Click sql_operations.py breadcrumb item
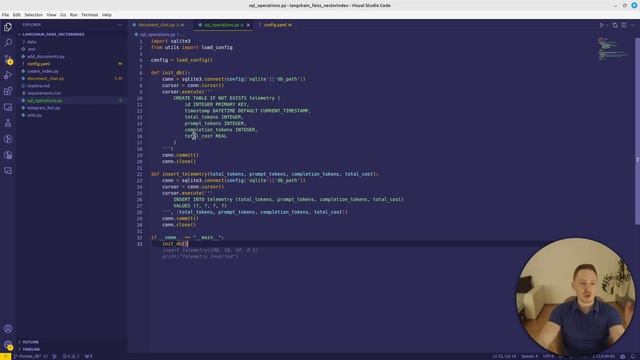This screenshot has width=640, height=360. pyautogui.click(x=157, y=35)
